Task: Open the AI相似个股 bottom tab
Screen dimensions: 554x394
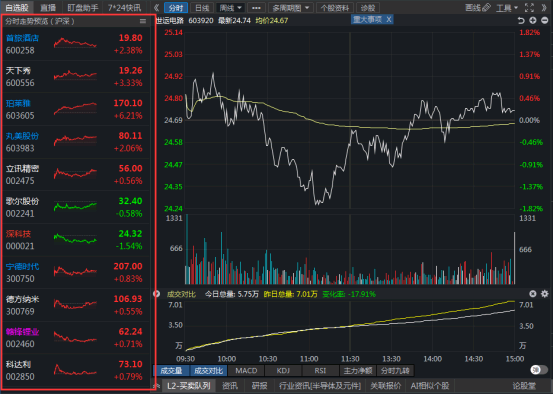Action: coord(430,386)
